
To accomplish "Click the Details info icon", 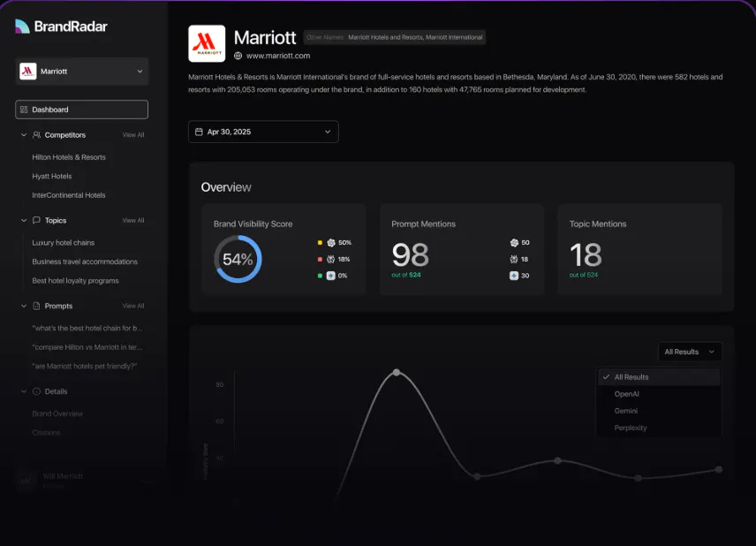I will tap(36, 391).
